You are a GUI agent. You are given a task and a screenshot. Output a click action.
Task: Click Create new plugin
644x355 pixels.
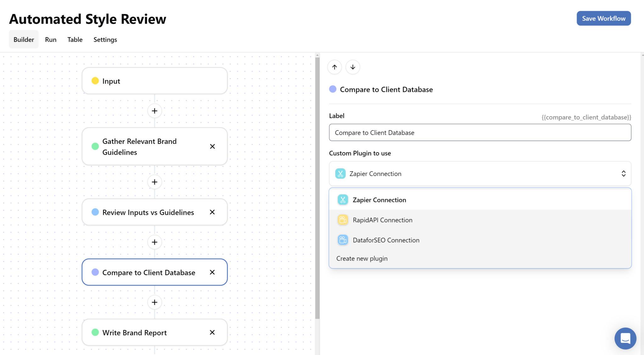[362, 258]
